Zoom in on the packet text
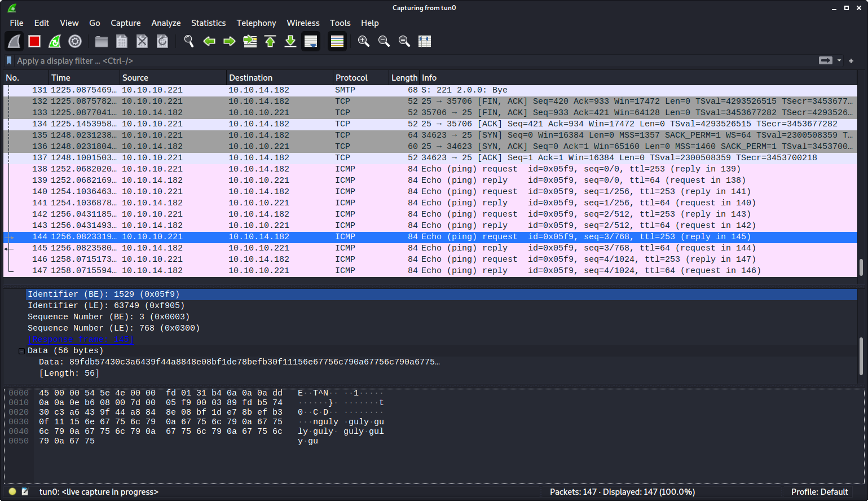The height and width of the screenshot is (501, 868). pos(364,41)
